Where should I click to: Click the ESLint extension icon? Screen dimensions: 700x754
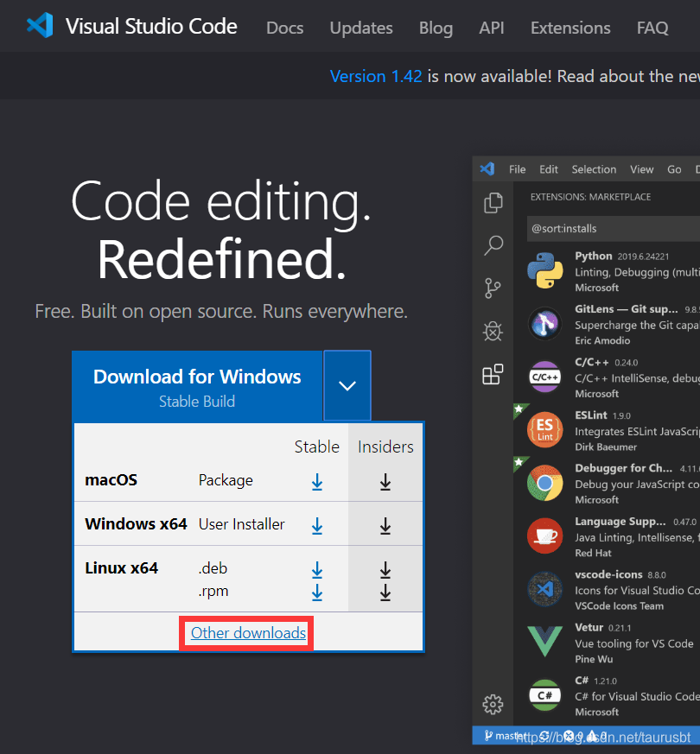pyautogui.click(x=545, y=430)
